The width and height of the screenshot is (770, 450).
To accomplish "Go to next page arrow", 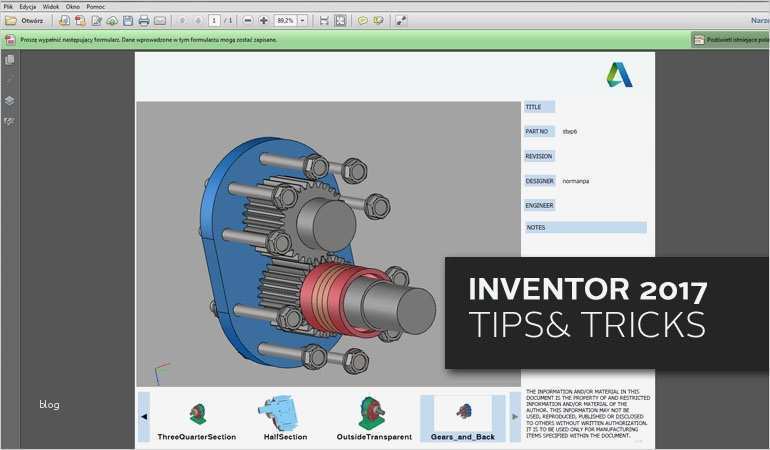I will click(x=198, y=21).
